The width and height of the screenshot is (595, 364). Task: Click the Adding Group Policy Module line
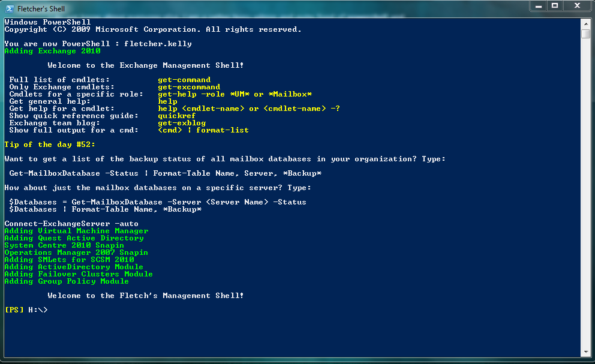66,281
